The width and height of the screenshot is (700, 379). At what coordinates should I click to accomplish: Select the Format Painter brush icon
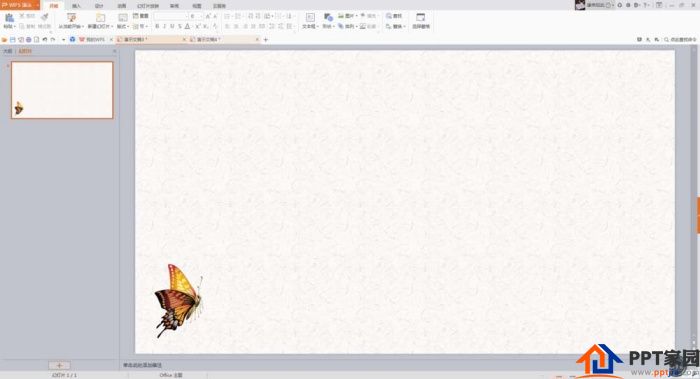point(45,17)
